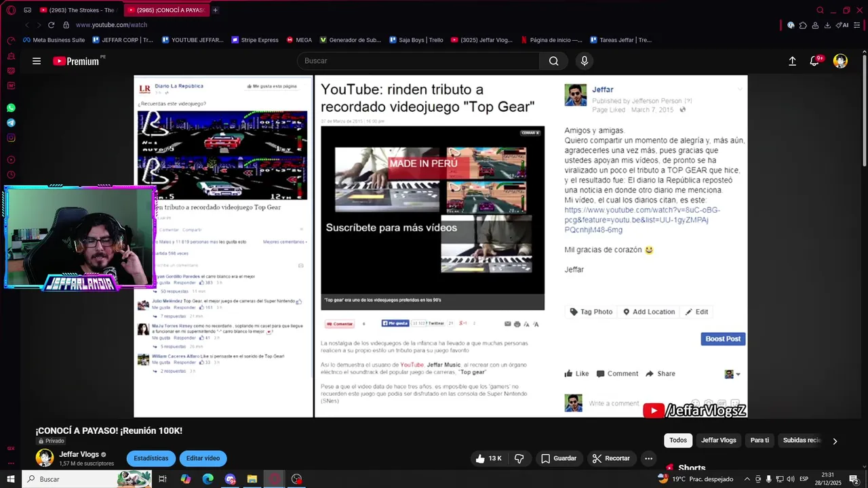The image size is (868, 488).
Task: Open the Opera main menu logo
Action: (11, 10)
